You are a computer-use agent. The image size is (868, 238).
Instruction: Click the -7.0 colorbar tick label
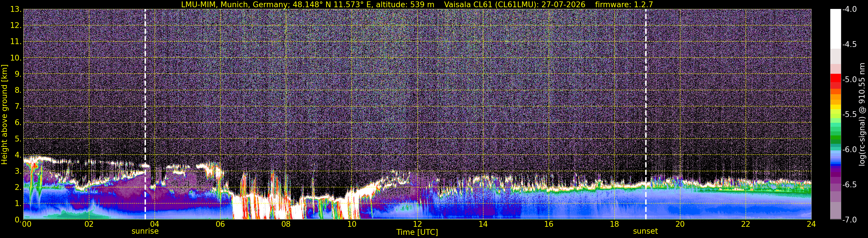click(x=849, y=220)
